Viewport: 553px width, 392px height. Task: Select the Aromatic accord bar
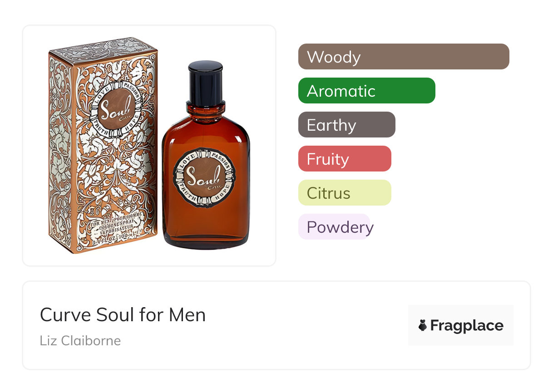tap(367, 91)
